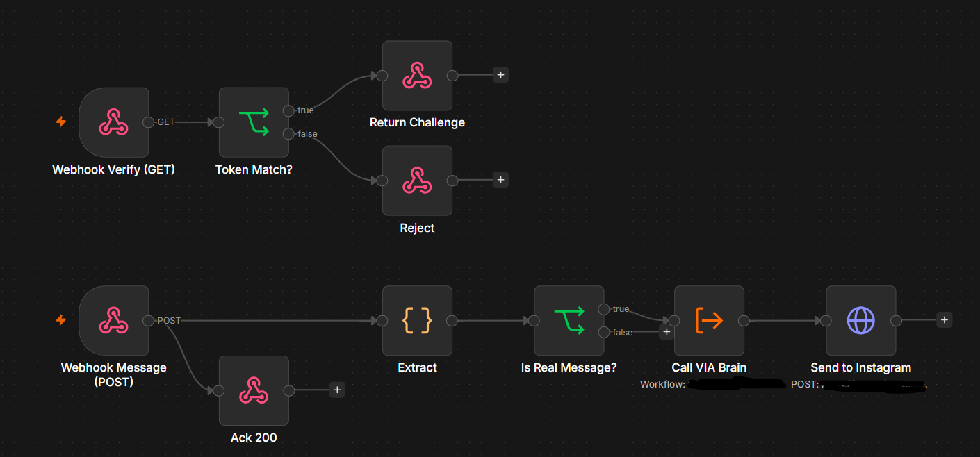Click the true output of Token Match?
The height and width of the screenshot is (457, 980).
[x=288, y=110]
